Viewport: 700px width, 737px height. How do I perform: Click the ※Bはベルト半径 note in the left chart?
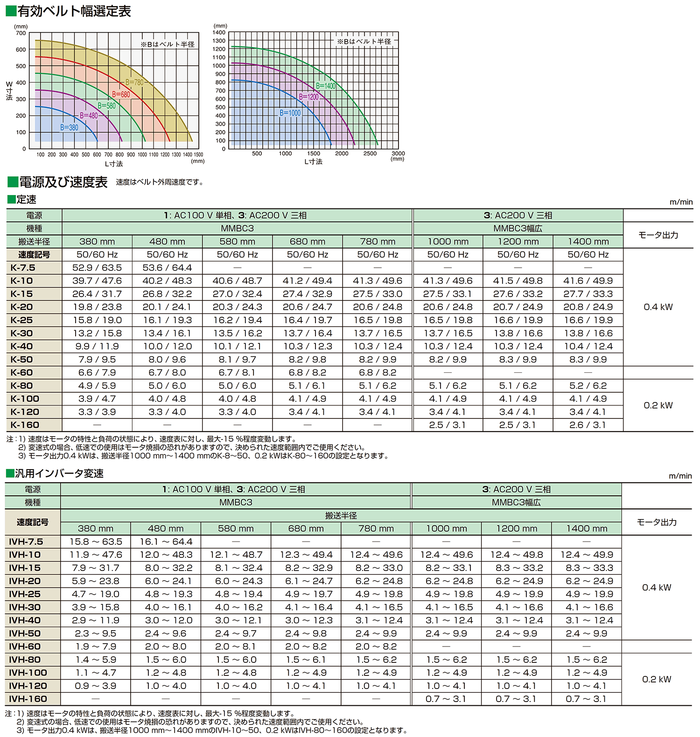tap(168, 44)
